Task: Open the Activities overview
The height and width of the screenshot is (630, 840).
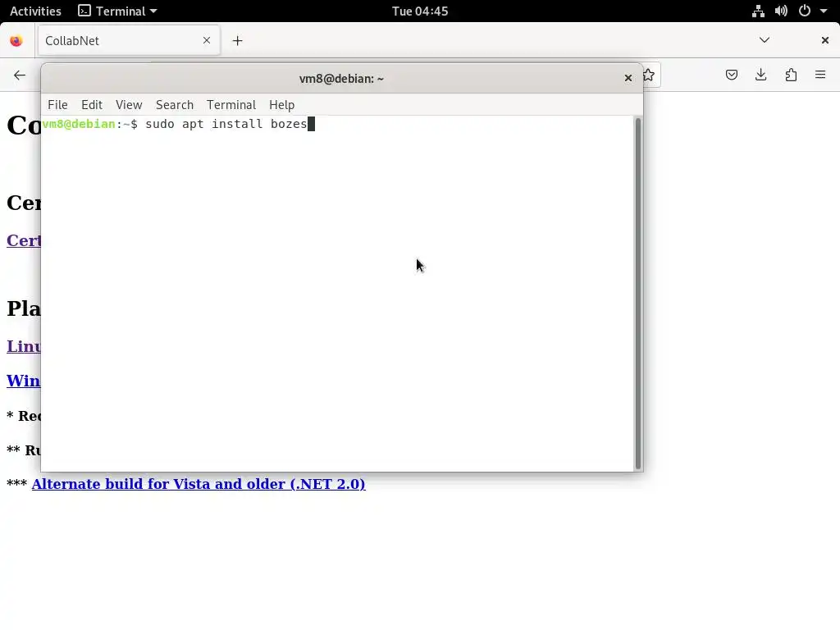Action: pos(35,11)
